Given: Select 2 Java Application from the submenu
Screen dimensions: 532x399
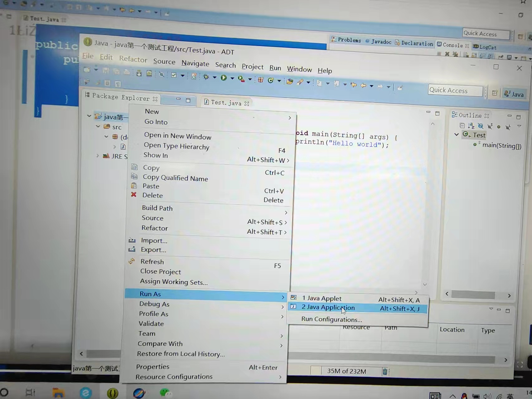Looking at the screenshot, I should tap(328, 307).
